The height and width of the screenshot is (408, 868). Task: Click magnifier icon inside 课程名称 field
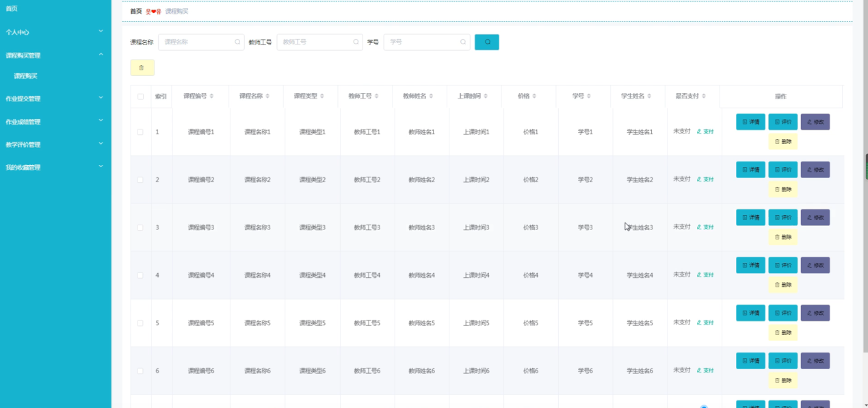(x=237, y=42)
